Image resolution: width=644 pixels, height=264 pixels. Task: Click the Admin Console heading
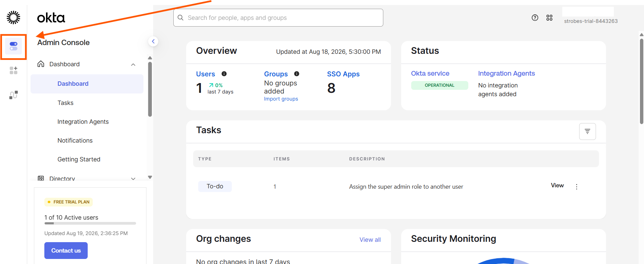pos(63,43)
